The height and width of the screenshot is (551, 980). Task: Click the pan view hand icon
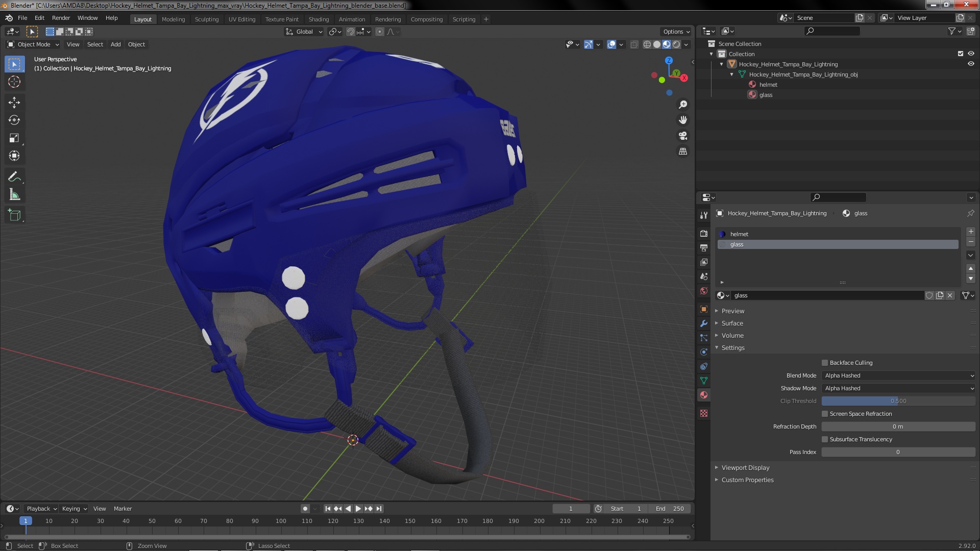(683, 120)
